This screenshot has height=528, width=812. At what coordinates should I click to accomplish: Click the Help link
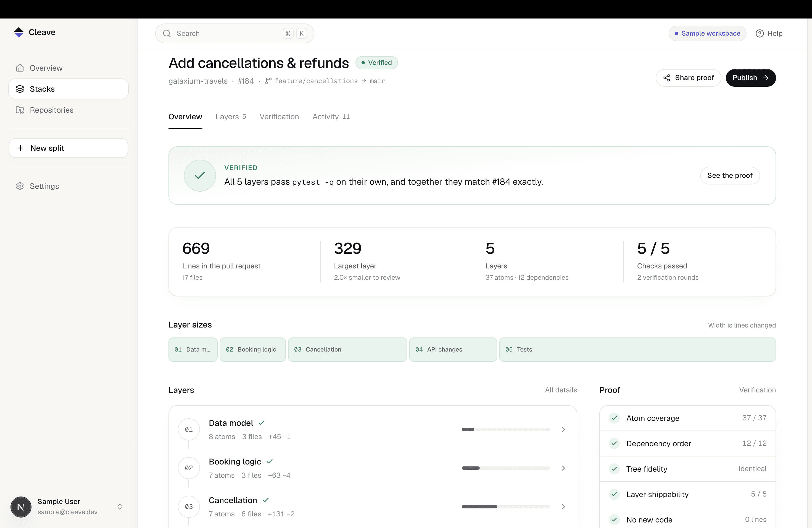coord(769,33)
